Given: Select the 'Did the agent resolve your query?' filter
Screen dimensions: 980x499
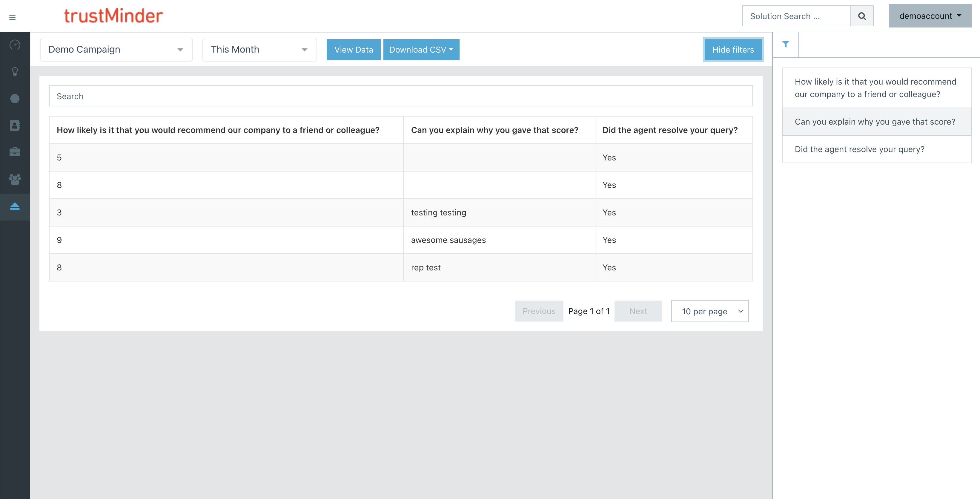Looking at the screenshot, I should pos(859,149).
